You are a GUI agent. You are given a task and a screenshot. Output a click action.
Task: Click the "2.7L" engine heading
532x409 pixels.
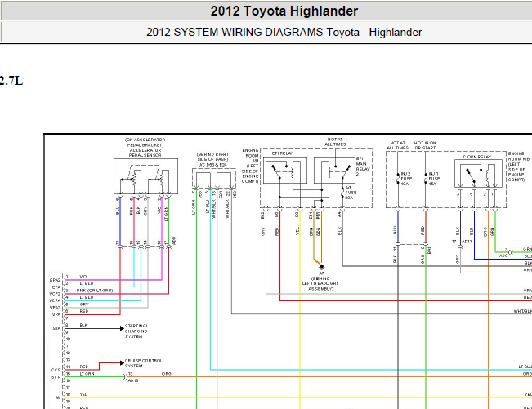click(11, 81)
